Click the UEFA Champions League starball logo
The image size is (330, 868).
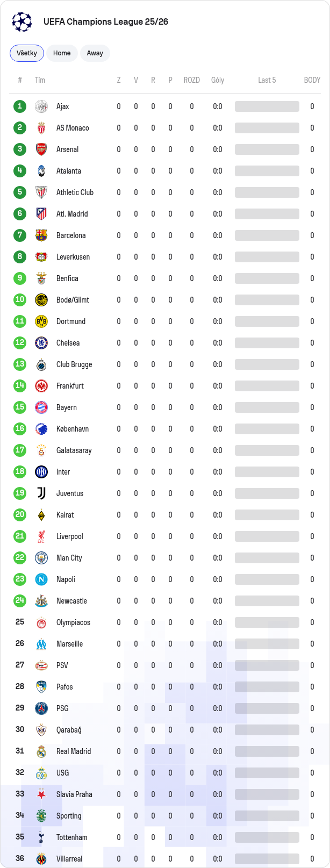click(22, 21)
